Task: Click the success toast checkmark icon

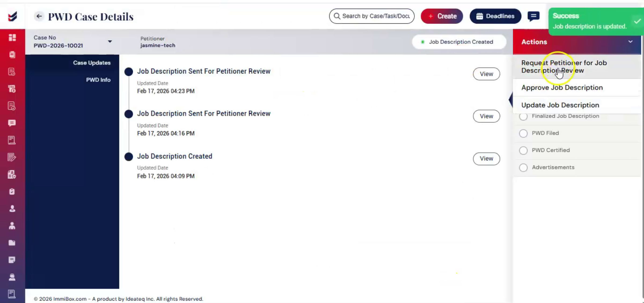Action: coord(638,21)
